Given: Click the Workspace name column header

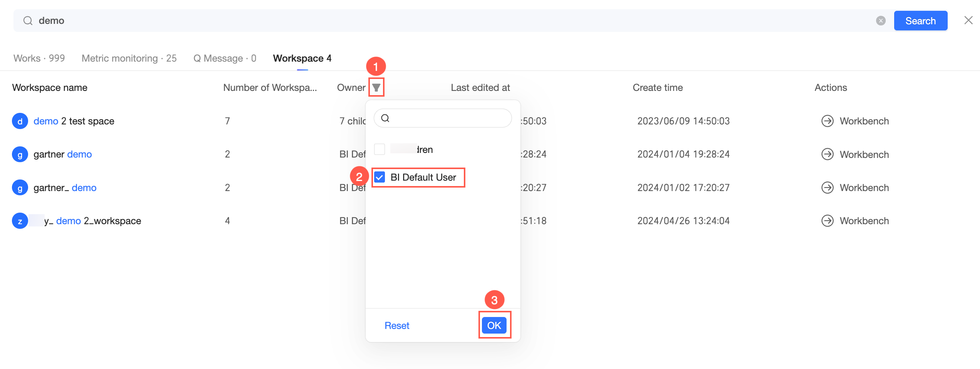Looking at the screenshot, I should (x=50, y=88).
